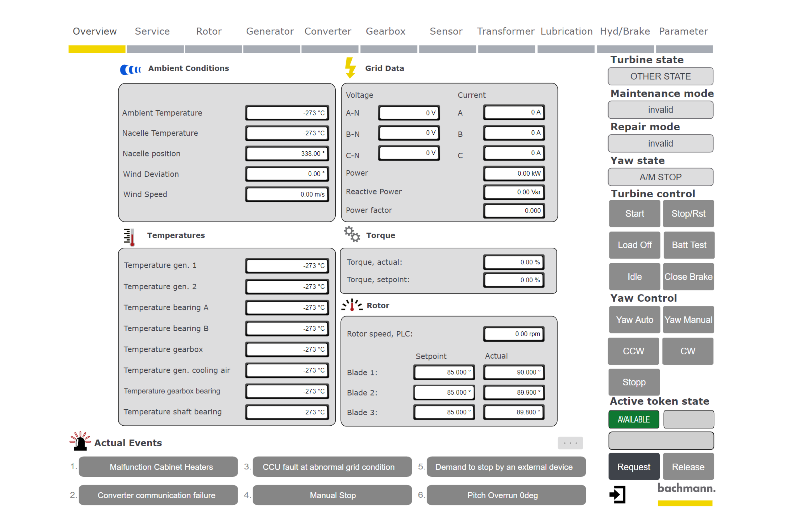Click the Torque gears icon
This screenshot has height=532, width=798.
(351, 234)
